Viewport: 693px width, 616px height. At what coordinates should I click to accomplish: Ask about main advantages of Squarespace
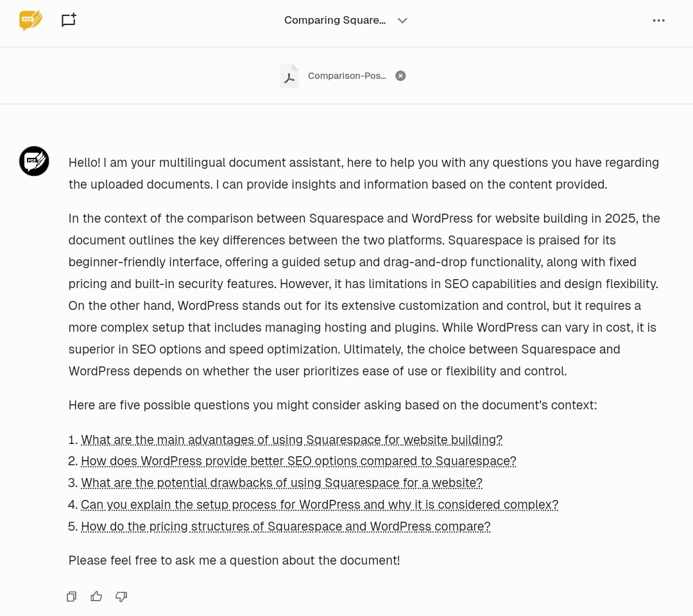click(292, 440)
